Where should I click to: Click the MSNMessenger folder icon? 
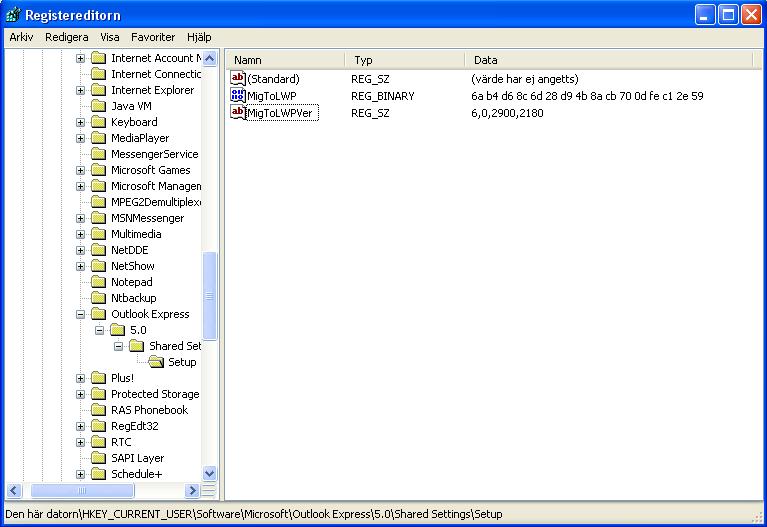click(98, 218)
